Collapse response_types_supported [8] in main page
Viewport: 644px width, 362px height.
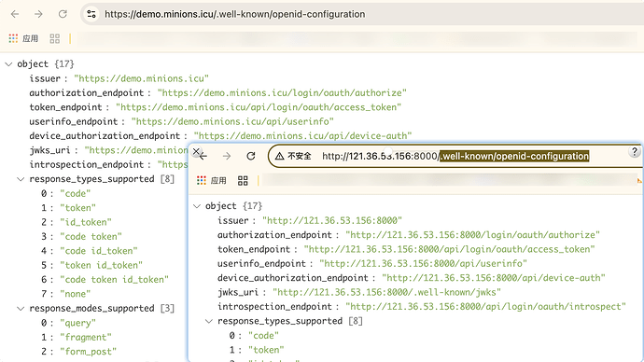pos(21,179)
